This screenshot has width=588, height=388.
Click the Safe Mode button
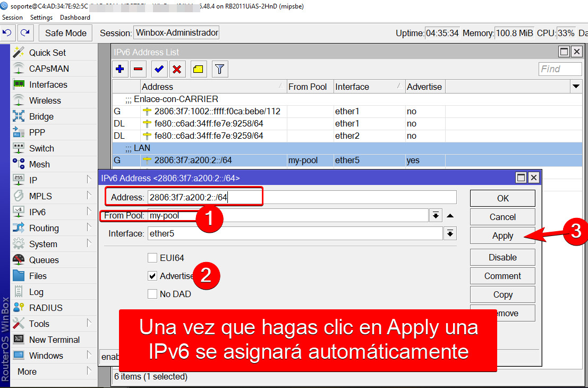coord(65,32)
